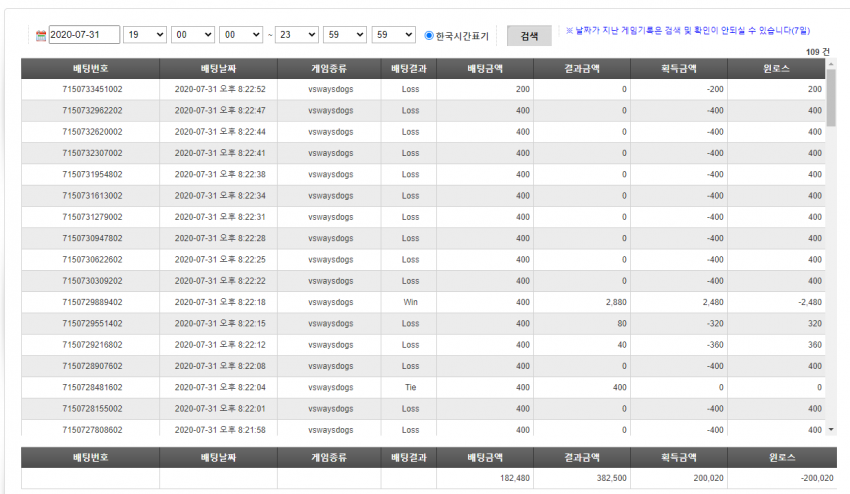Screen dimensions: 850x494
Task: Click the total acquired amount 200,020
Action: [x=709, y=478]
